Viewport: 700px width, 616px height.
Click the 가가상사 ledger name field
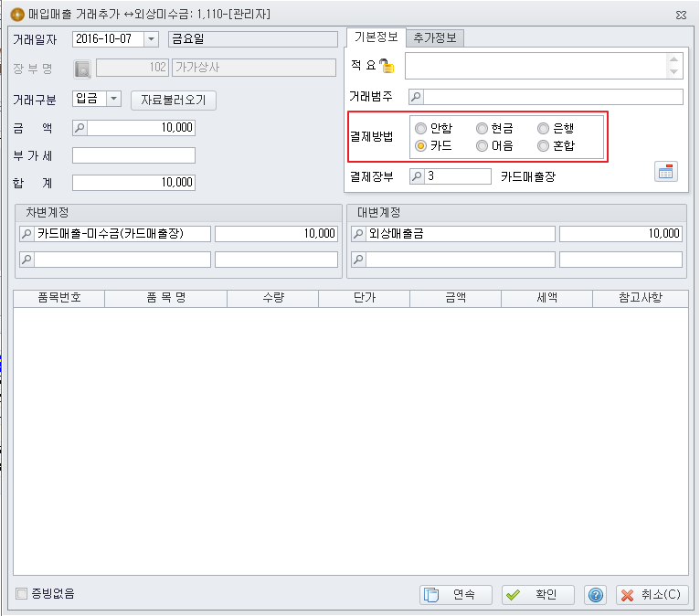254,68
